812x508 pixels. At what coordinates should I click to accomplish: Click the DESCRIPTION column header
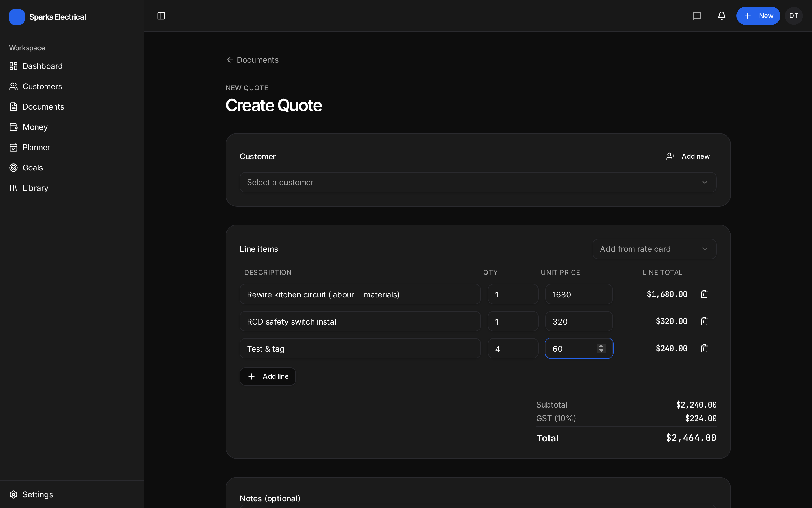[268, 272]
